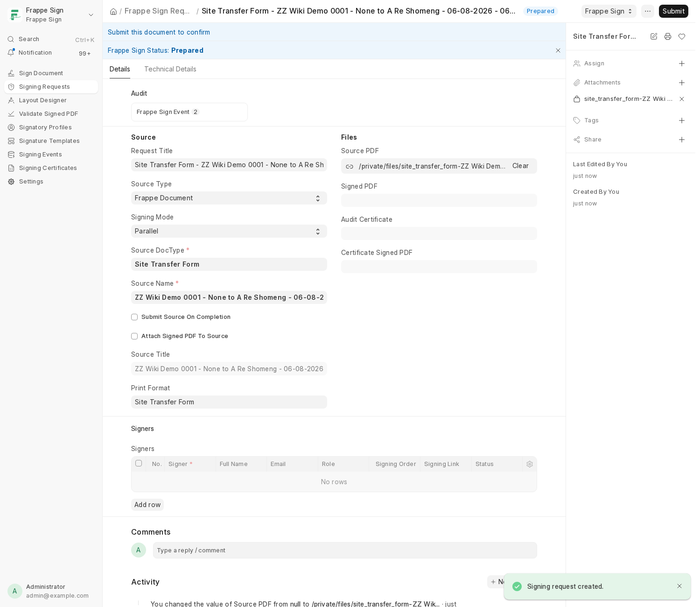Open Sign Document in sidebar
The width and height of the screenshot is (700, 607).
pos(51,73)
